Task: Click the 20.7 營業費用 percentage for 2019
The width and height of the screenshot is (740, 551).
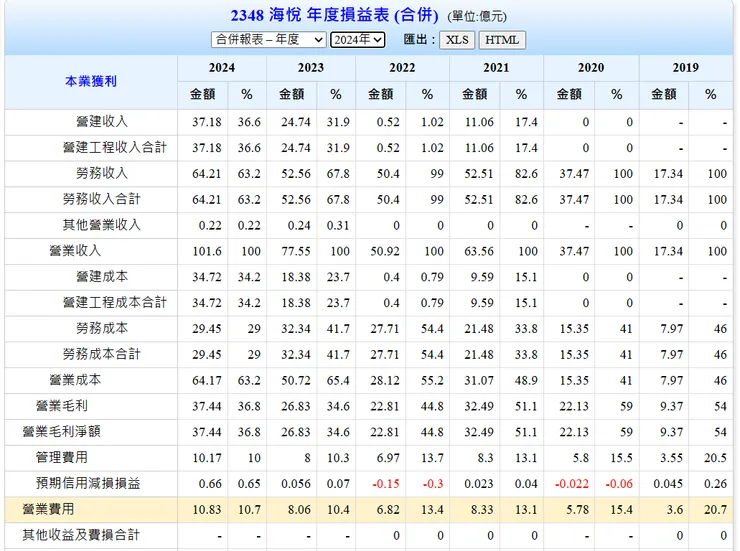Action: coord(715,509)
